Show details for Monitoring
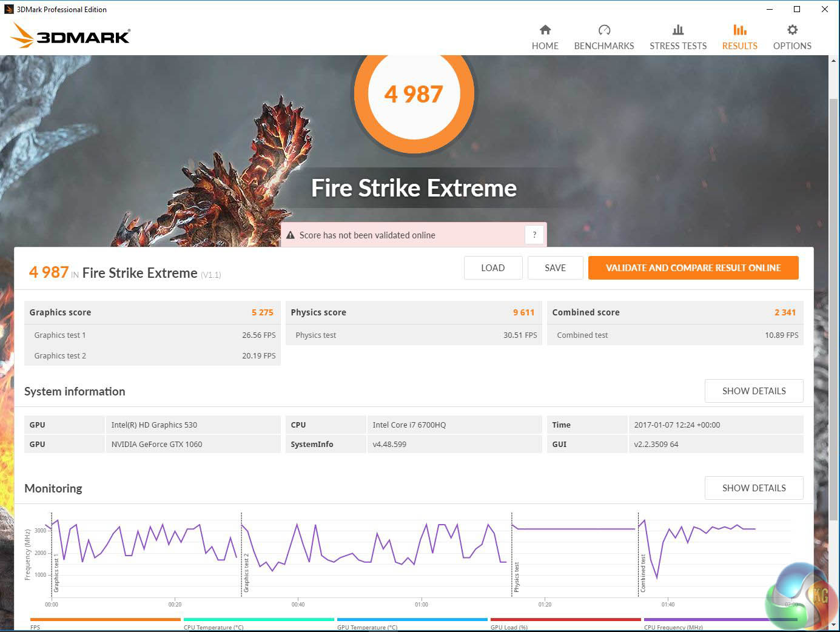Screen dimensions: 840x632 pos(754,488)
